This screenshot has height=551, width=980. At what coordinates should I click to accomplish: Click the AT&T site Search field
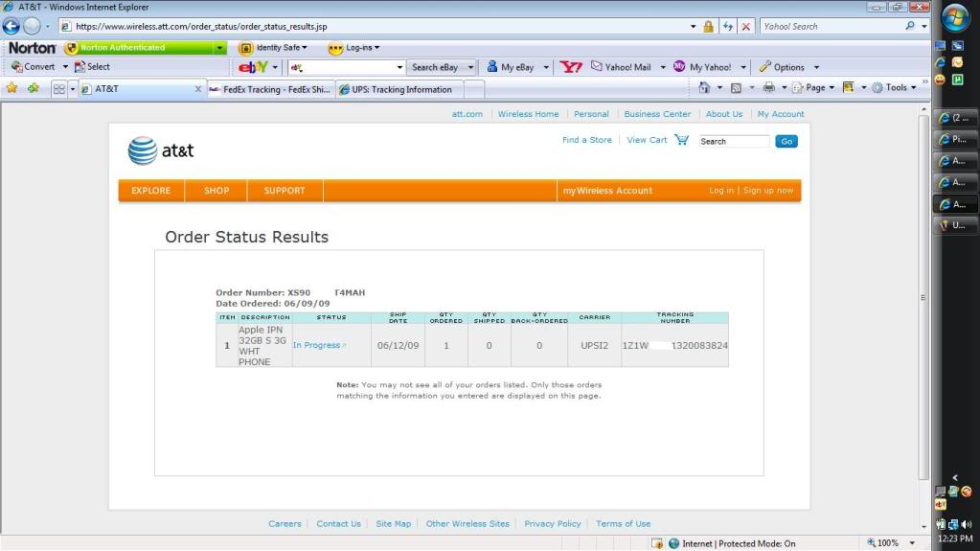coord(734,142)
